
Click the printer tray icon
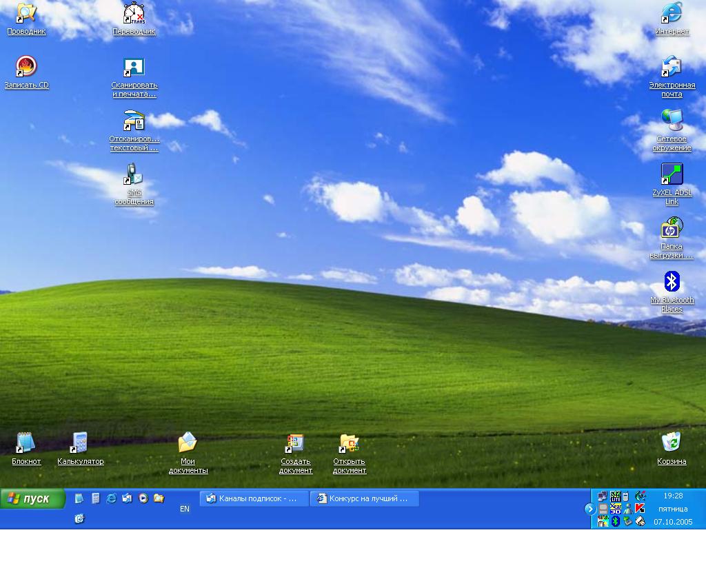[x=641, y=521]
